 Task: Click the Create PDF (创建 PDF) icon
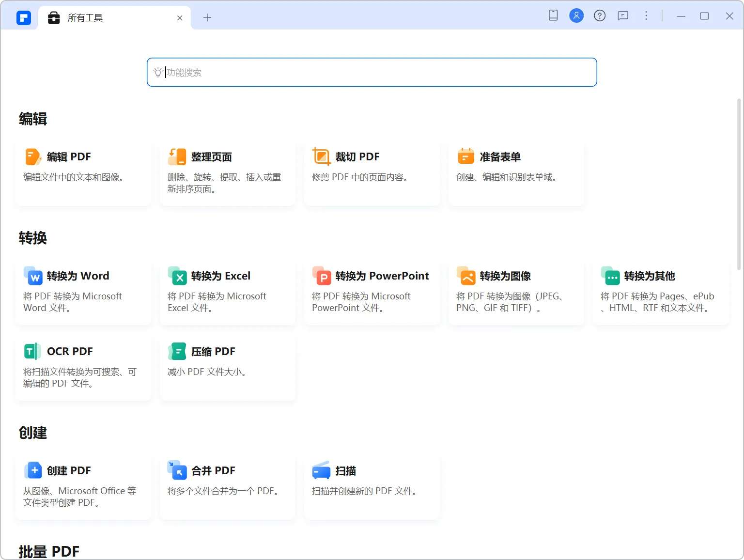33,470
